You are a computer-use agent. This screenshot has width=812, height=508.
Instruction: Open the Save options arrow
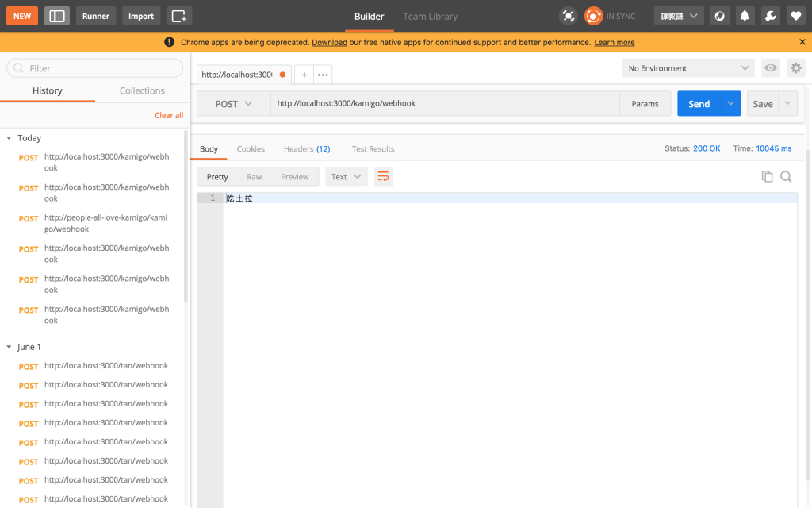(787, 104)
